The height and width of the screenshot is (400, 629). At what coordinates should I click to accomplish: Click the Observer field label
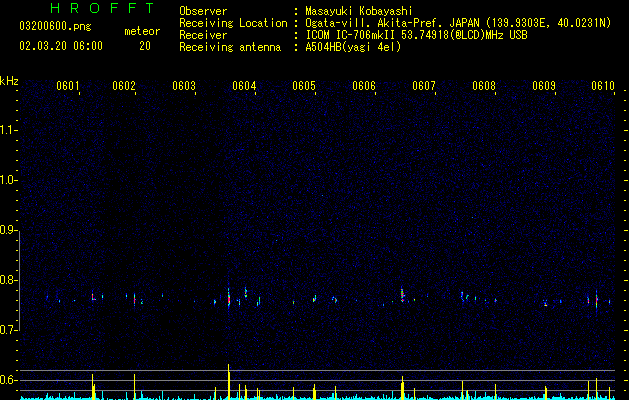tap(203, 11)
